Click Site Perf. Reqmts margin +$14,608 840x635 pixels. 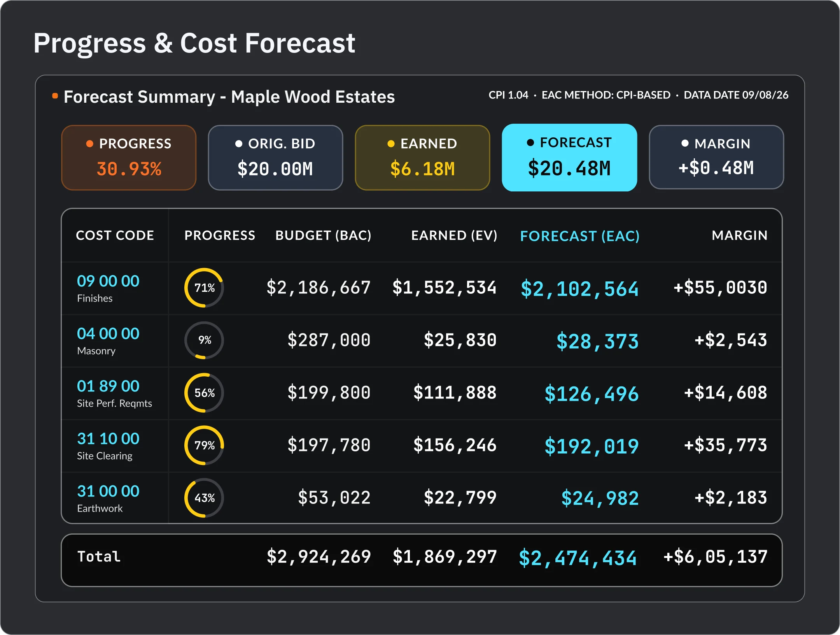pyautogui.click(x=726, y=393)
